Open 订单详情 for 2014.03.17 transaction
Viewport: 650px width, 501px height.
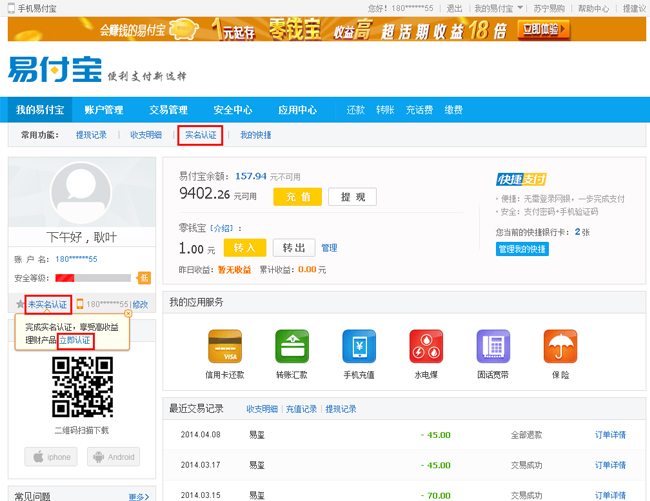click(610, 465)
